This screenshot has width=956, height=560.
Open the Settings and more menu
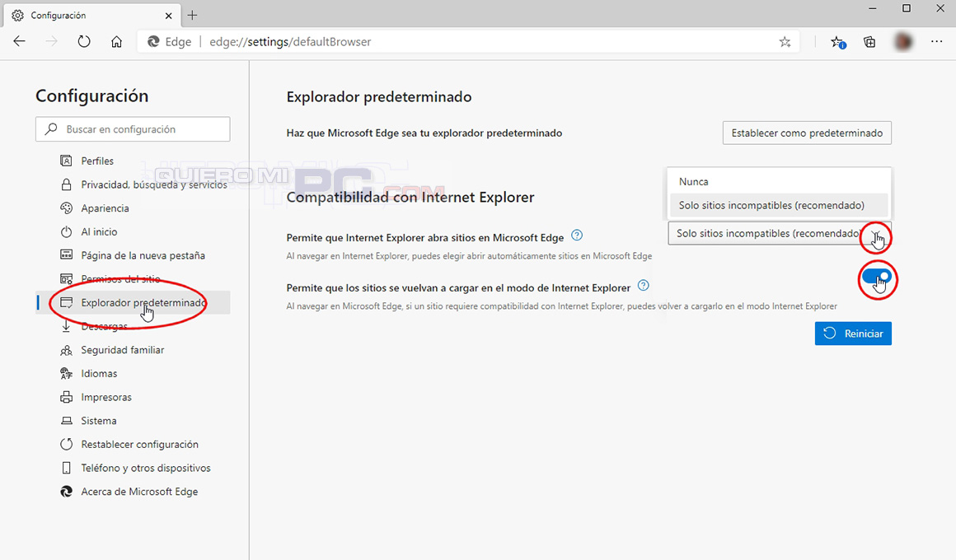tap(936, 41)
